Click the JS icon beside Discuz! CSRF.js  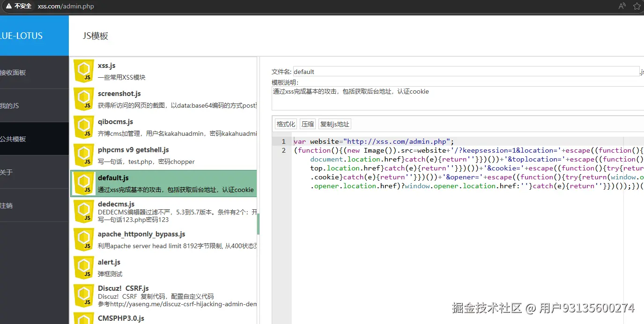point(84,296)
